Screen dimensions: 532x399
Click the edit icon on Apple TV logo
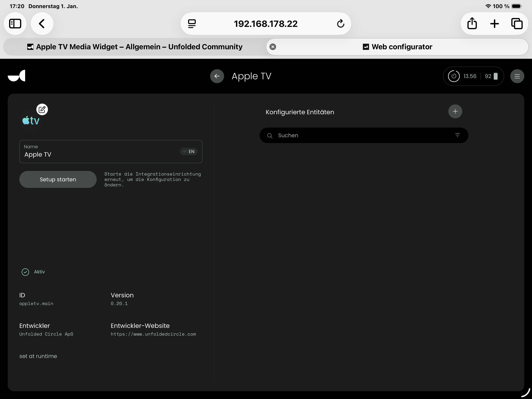tap(42, 110)
